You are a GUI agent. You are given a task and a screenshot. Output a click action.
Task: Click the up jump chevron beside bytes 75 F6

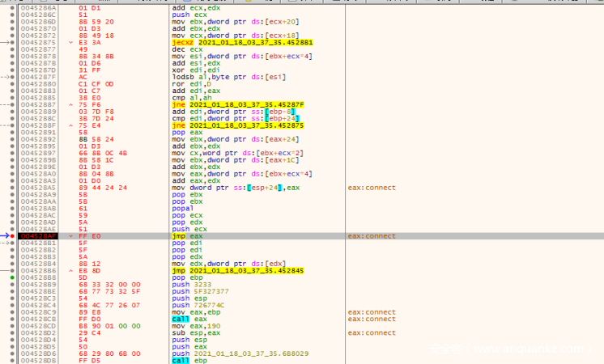click(70, 104)
